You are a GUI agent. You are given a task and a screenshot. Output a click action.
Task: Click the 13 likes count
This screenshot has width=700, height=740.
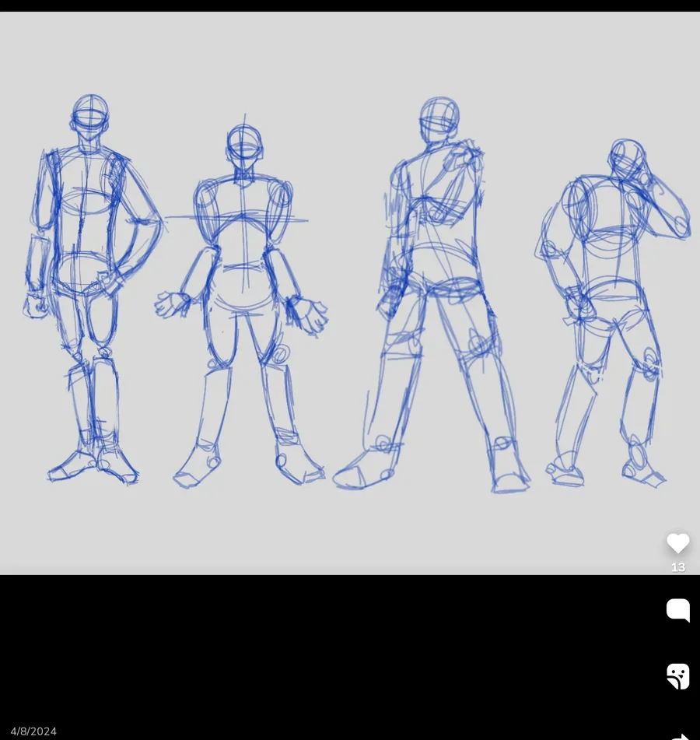tap(677, 567)
